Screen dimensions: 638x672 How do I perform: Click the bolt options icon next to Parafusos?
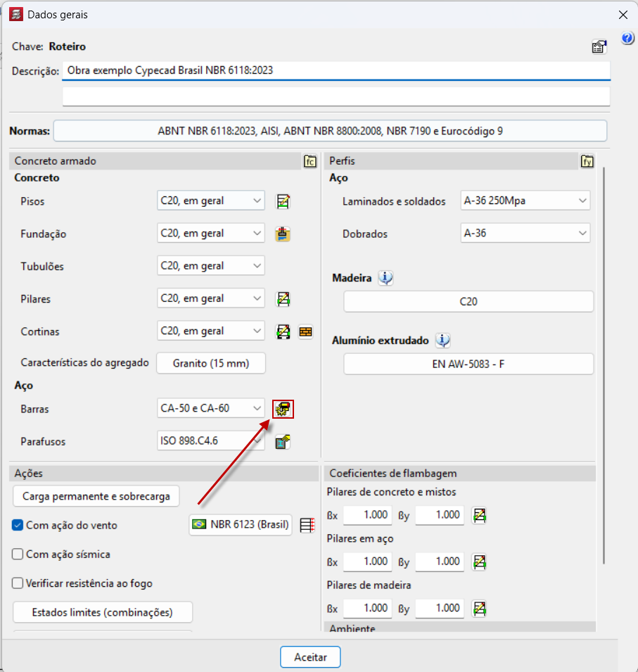283,441
